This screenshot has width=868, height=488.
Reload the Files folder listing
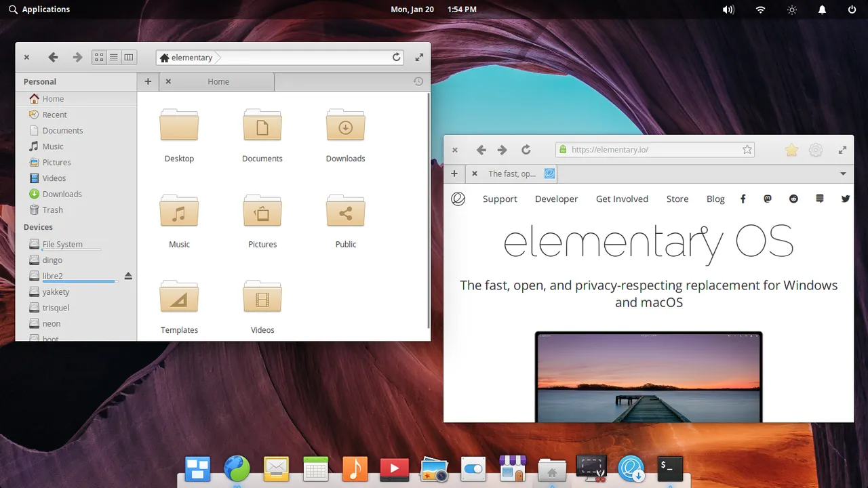click(397, 58)
